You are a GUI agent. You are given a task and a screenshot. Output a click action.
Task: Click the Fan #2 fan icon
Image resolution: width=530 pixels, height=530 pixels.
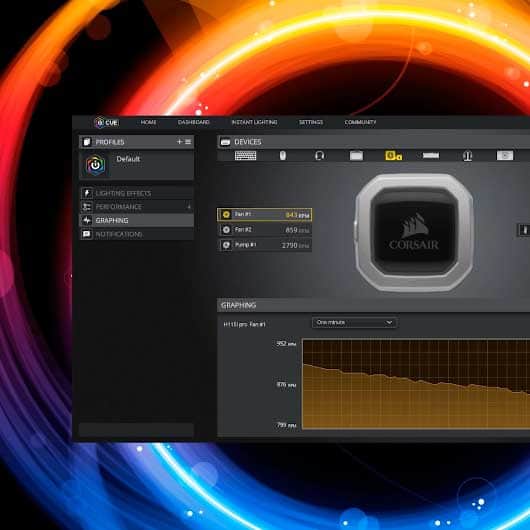pyautogui.click(x=226, y=230)
